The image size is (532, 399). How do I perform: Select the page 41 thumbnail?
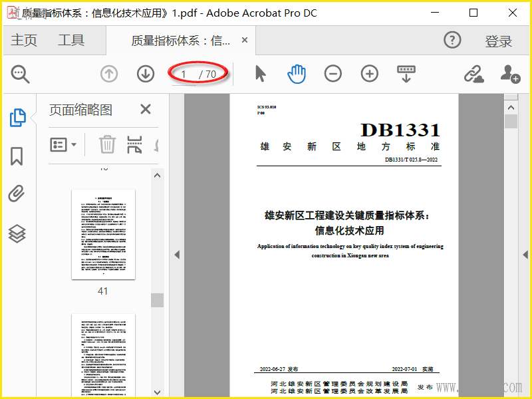coord(104,235)
